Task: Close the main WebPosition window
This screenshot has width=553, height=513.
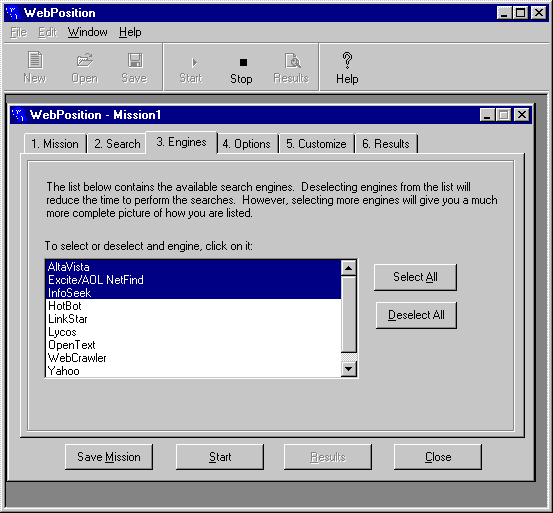Action: pyautogui.click(x=539, y=13)
